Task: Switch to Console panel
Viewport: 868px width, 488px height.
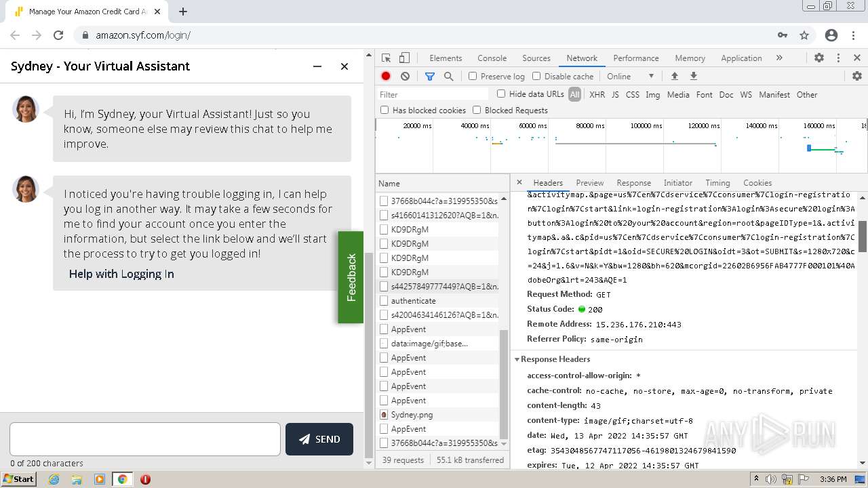Action: click(492, 58)
